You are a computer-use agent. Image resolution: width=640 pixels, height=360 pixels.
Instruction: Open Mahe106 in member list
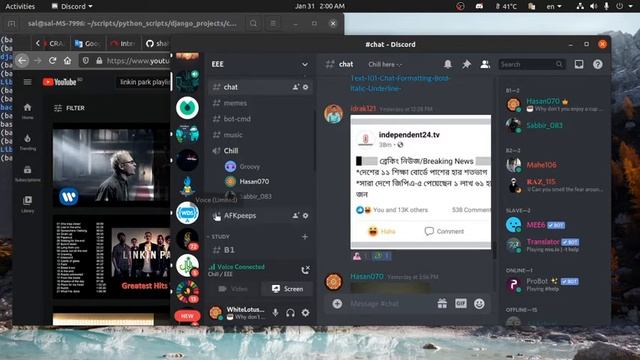554,165
